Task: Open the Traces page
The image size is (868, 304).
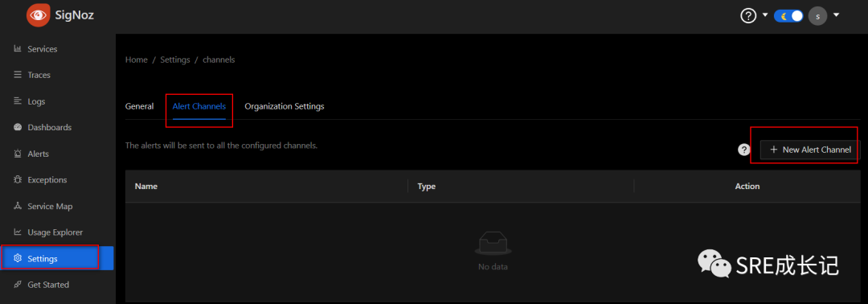Action: coord(39,75)
